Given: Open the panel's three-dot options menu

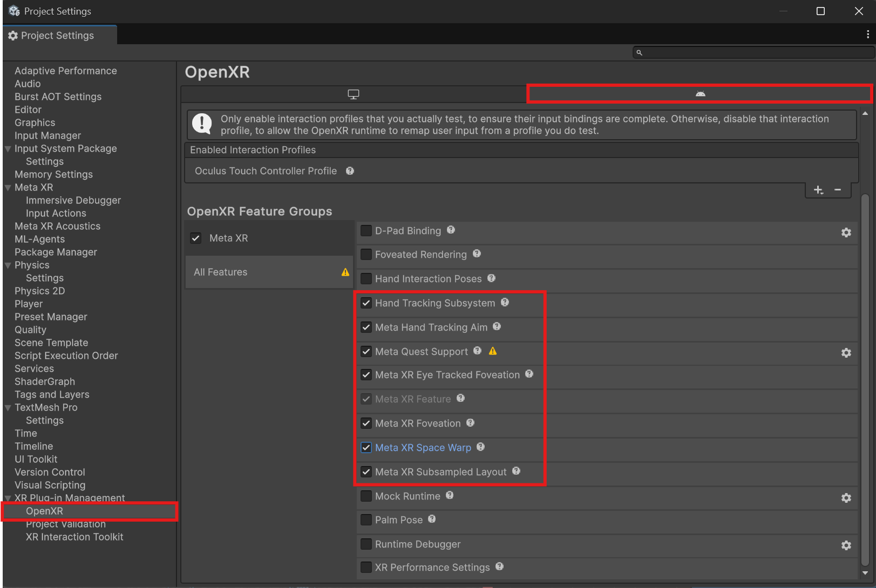Looking at the screenshot, I should [868, 34].
